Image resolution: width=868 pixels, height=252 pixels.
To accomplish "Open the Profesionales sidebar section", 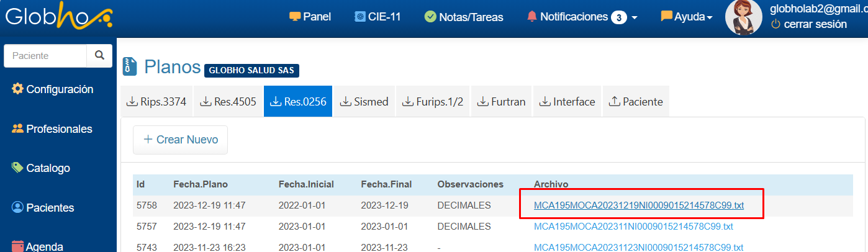I will pyautogui.click(x=52, y=129).
